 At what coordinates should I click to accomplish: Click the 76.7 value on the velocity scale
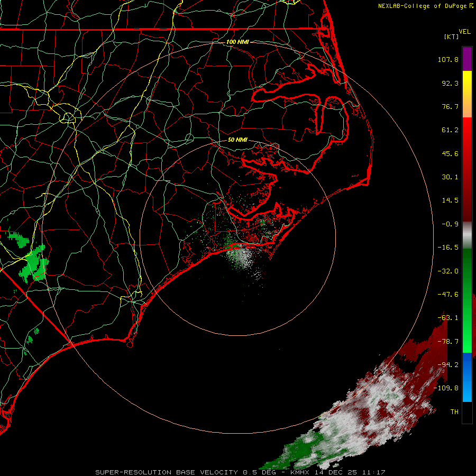tap(450, 106)
